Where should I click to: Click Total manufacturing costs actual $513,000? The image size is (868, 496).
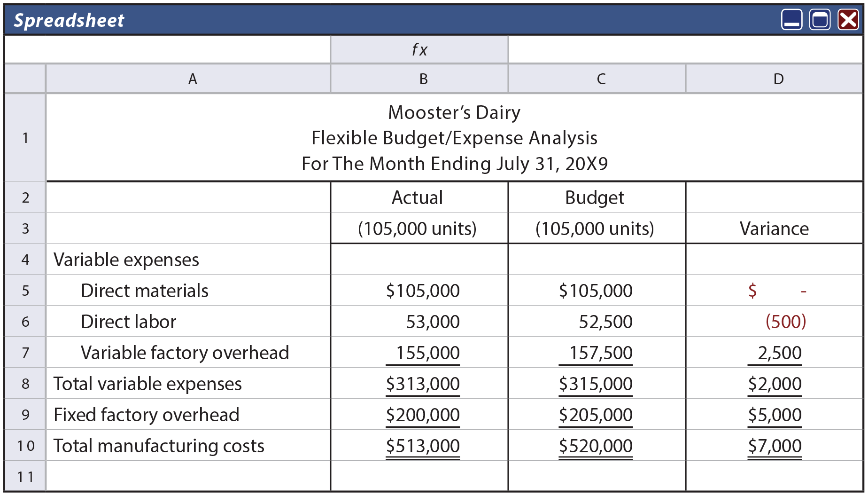[423, 446]
